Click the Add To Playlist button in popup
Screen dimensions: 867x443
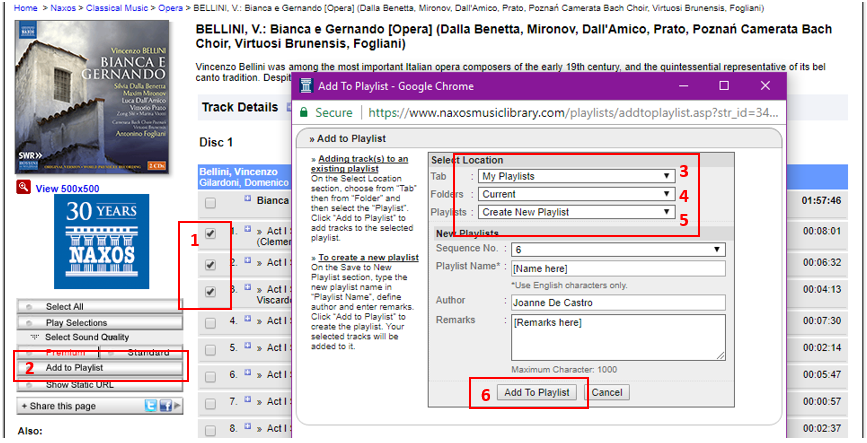click(x=537, y=393)
